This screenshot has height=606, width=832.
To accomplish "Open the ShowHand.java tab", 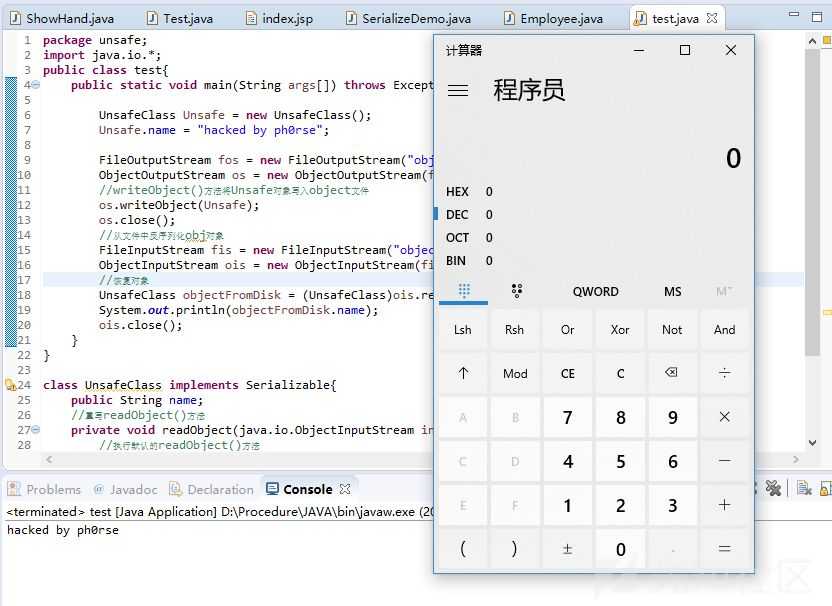I will pos(63,19).
